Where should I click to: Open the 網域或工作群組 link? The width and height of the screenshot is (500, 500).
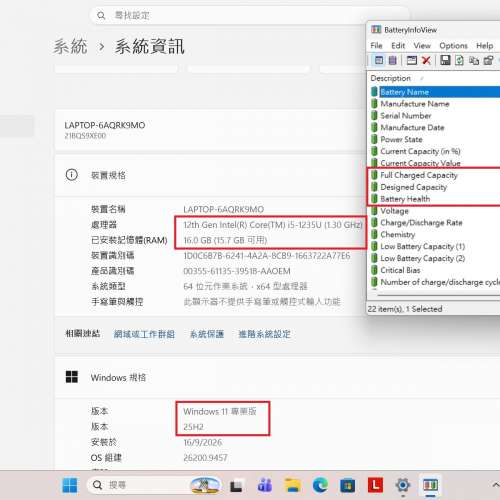tap(144, 334)
